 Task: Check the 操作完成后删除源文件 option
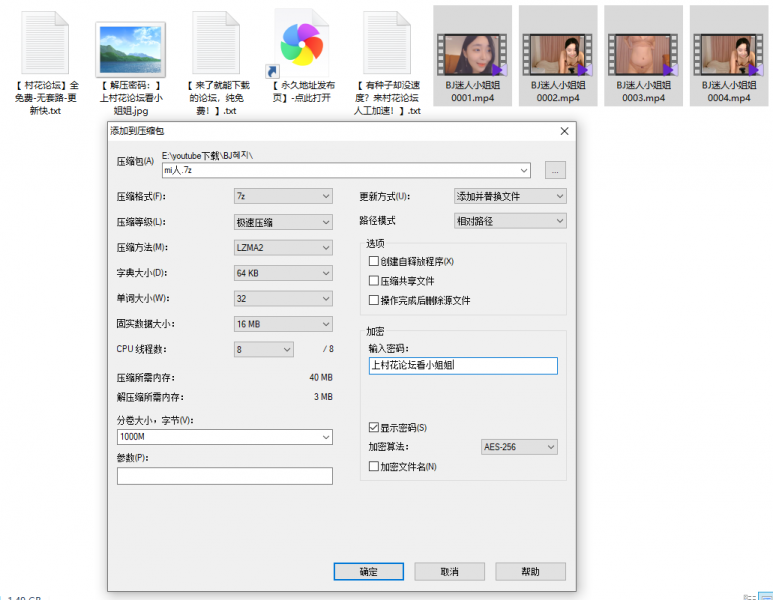375,300
